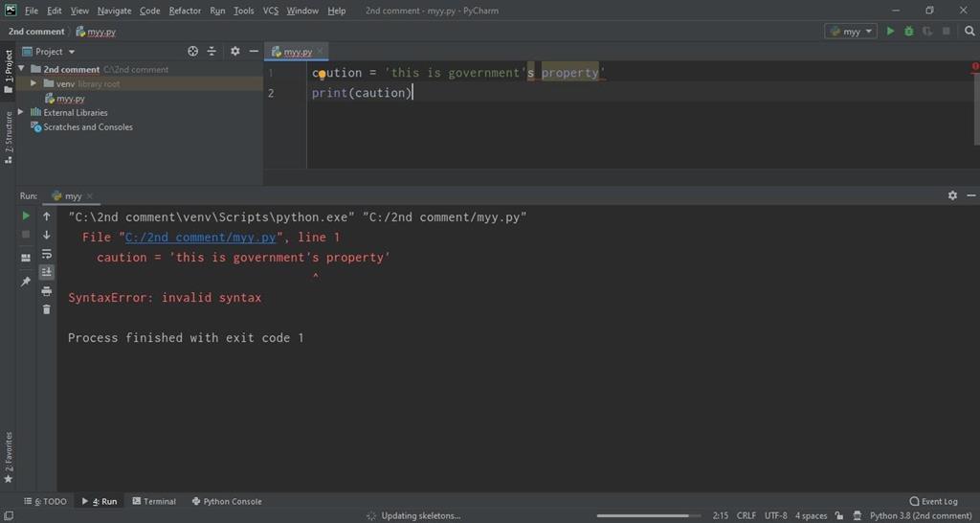Print the Run console output
The height and width of the screenshot is (523, 980).
[x=47, y=291]
